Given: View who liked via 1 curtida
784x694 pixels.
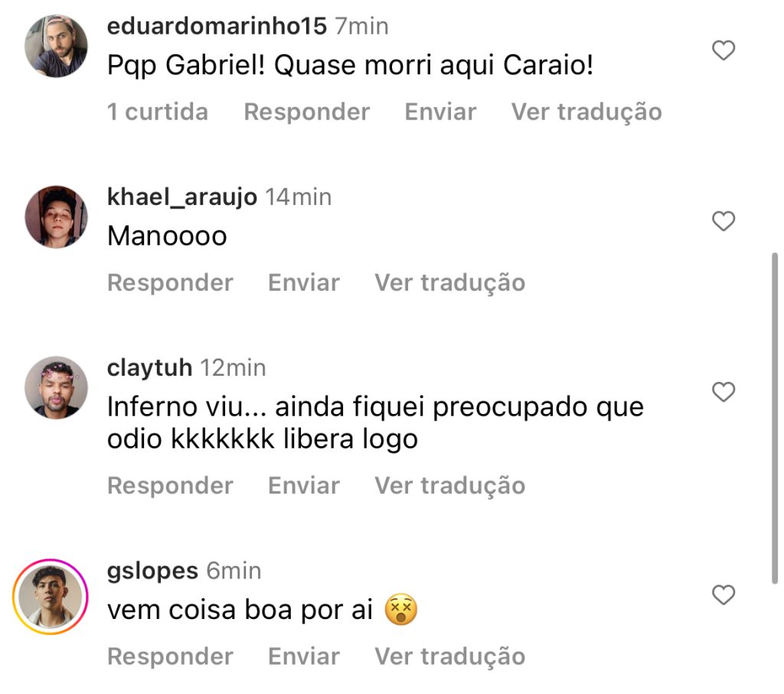Looking at the screenshot, I should 158,112.
